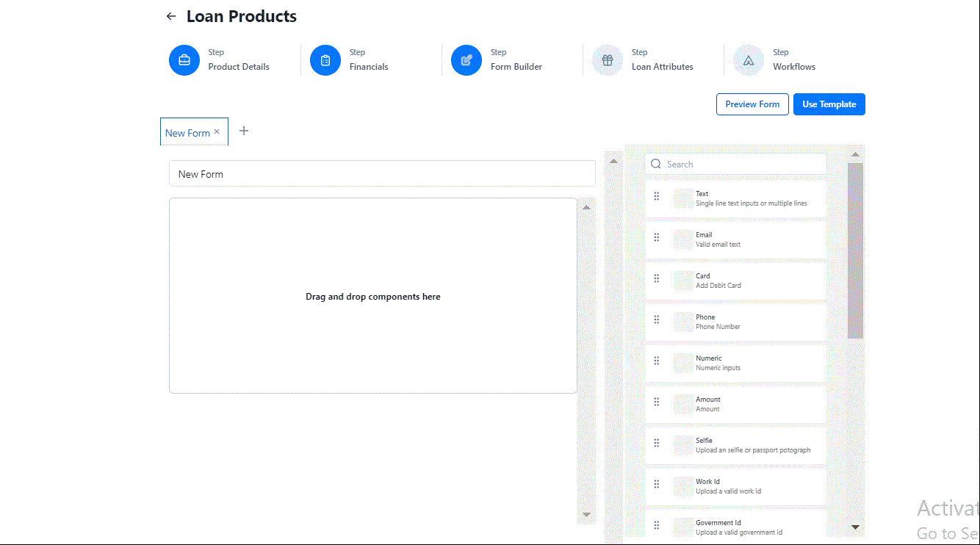Click the Preview Form button
This screenshot has height=545, width=980.
(752, 104)
